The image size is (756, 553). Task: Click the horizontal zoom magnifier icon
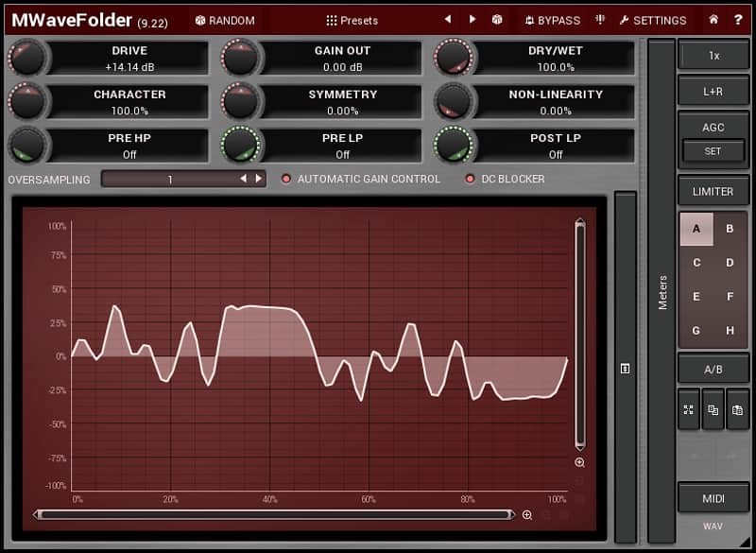[x=527, y=515]
